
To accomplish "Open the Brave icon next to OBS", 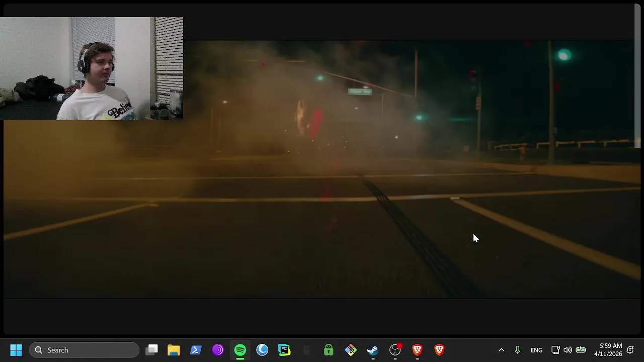I will [x=417, y=350].
